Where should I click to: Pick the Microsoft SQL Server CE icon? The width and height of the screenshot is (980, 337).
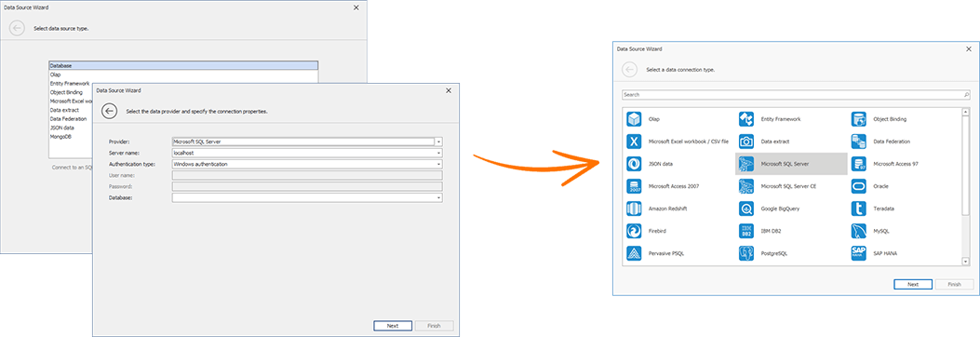pos(746,186)
